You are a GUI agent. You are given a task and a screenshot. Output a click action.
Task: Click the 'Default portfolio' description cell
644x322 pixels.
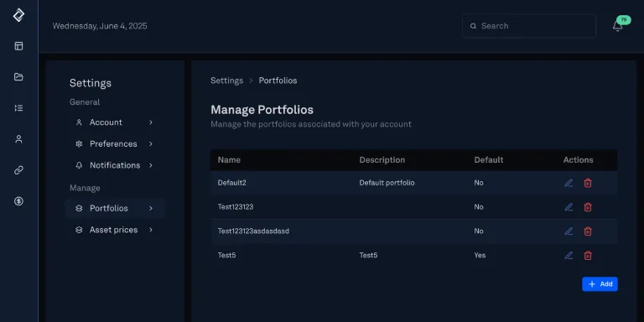387,183
